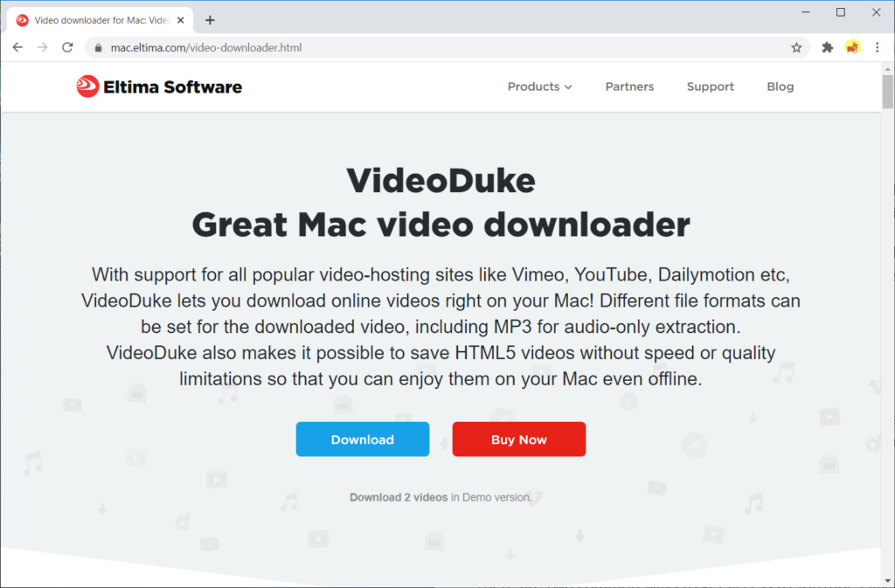
Task: Close the Video downloader for Mac tab
Action: pyautogui.click(x=180, y=20)
